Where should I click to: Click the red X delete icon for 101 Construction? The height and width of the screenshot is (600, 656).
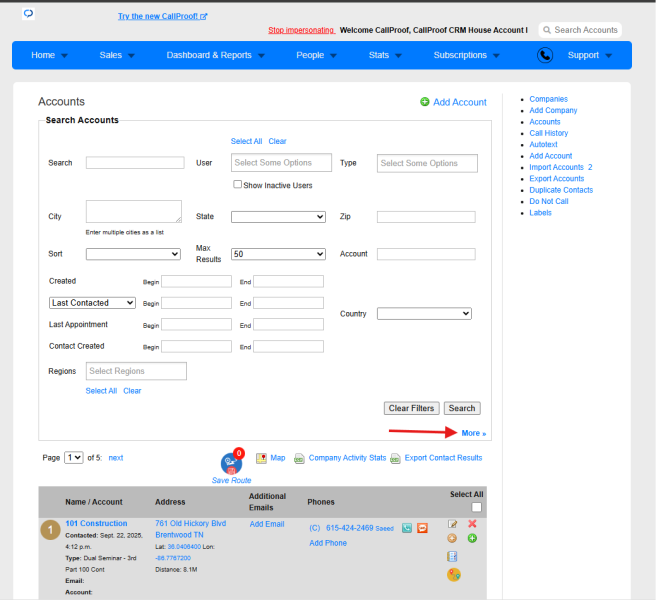click(472, 523)
